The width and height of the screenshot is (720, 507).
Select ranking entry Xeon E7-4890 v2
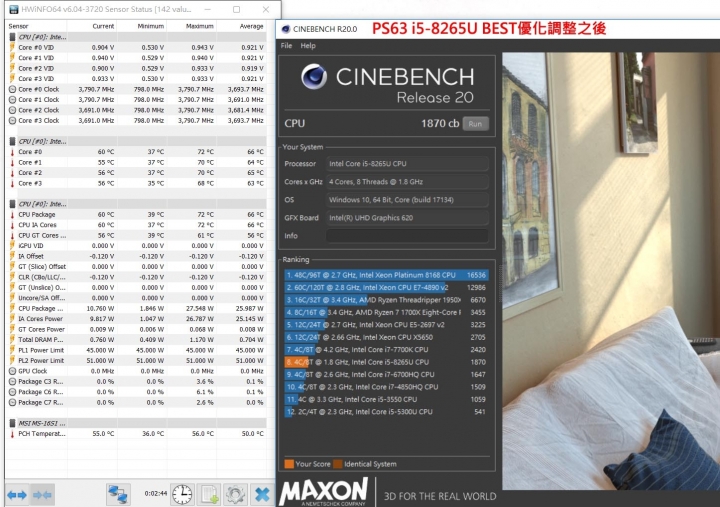pyautogui.click(x=386, y=287)
